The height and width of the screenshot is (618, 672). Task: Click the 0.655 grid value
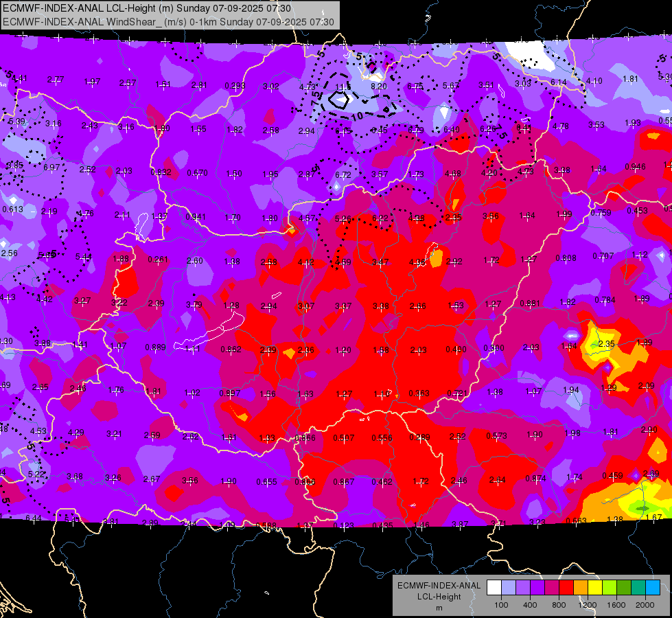click(x=266, y=482)
